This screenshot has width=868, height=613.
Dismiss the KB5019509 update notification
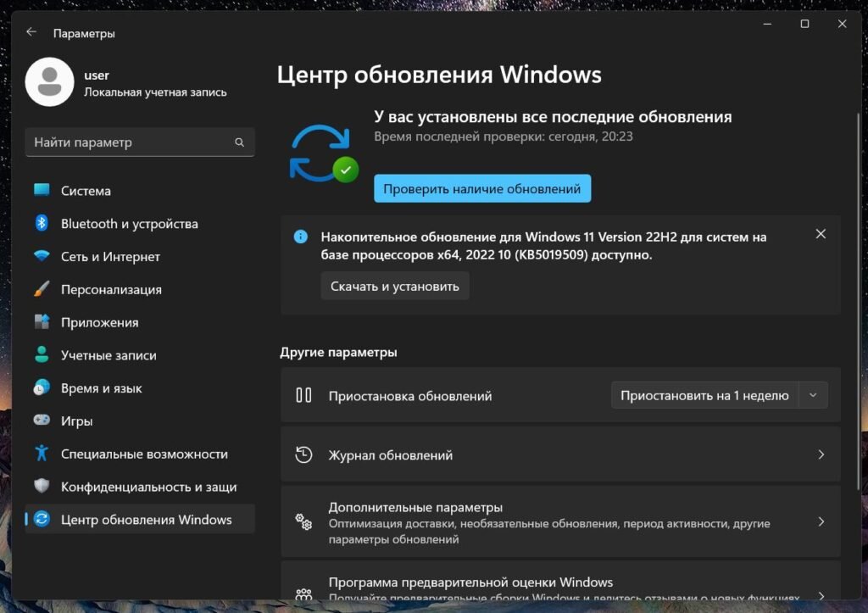821,234
